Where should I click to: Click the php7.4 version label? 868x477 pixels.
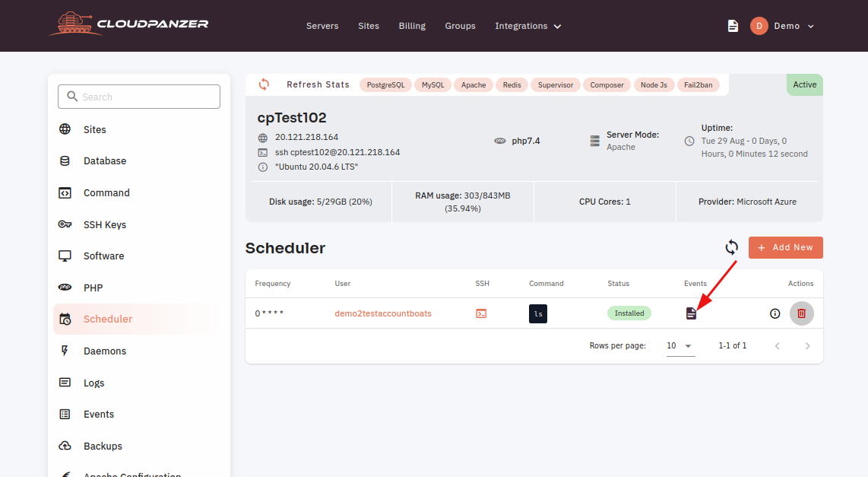[x=525, y=141]
